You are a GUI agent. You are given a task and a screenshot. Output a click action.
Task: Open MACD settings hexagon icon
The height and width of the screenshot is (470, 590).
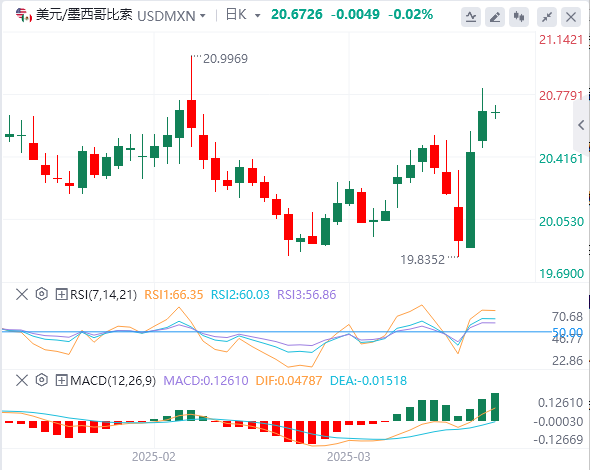tap(42, 380)
